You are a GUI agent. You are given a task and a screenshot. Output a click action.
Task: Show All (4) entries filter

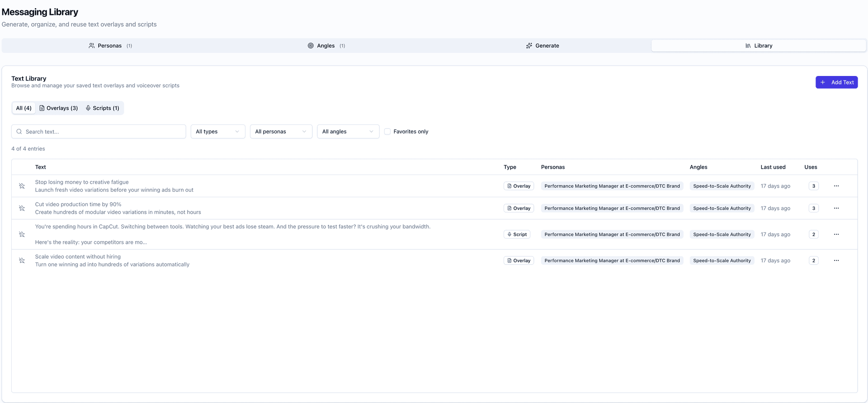[24, 108]
